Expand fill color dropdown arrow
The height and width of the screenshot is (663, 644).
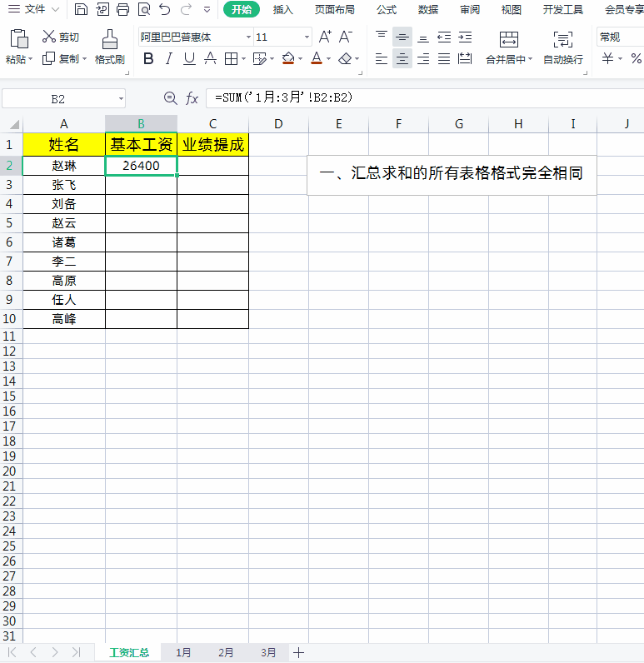300,59
